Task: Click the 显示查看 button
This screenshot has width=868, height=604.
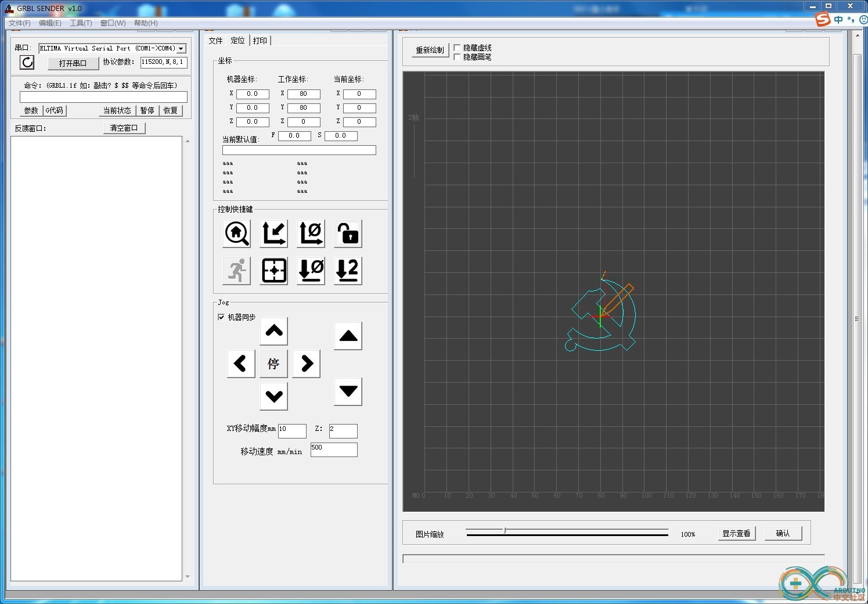Action: pyautogui.click(x=736, y=533)
